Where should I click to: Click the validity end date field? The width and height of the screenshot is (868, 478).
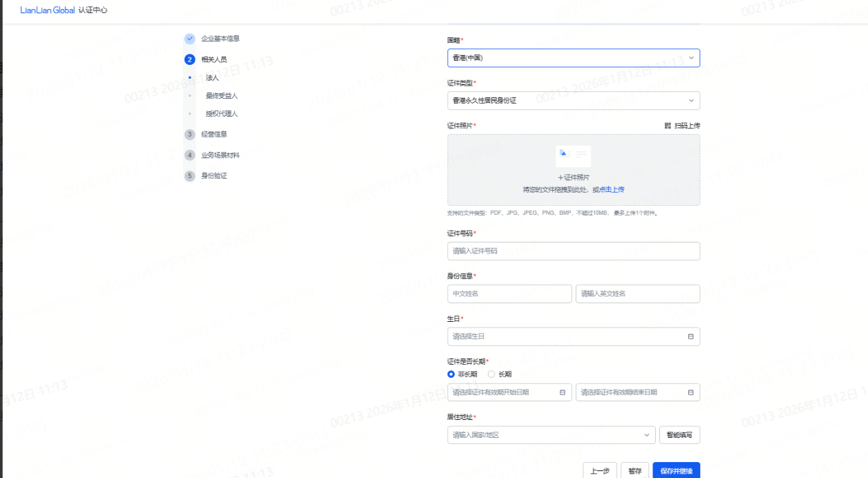click(638, 392)
